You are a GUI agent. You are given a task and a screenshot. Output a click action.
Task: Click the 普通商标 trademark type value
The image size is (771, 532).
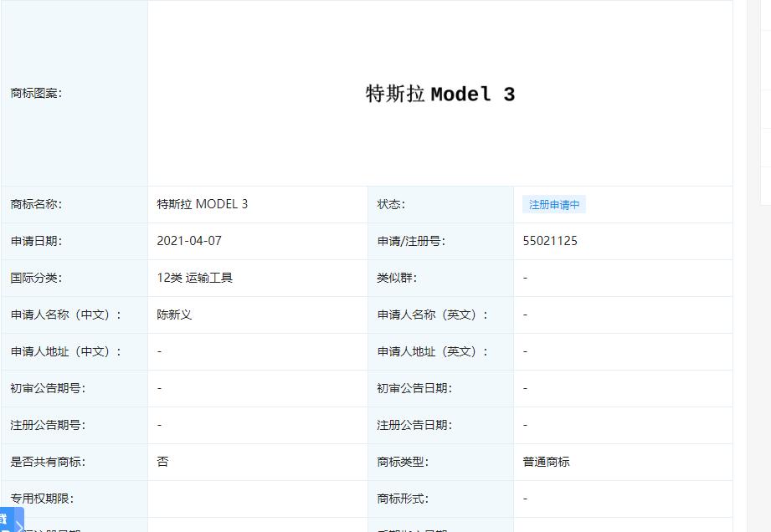(x=546, y=462)
